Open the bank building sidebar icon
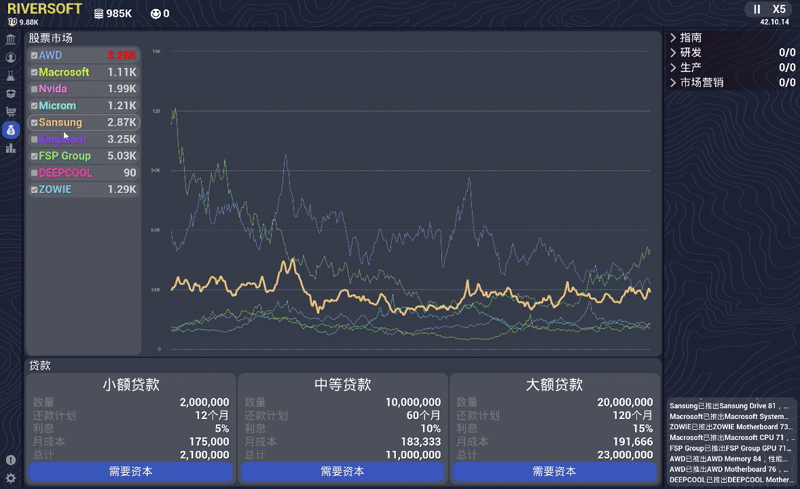 click(10, 40)
